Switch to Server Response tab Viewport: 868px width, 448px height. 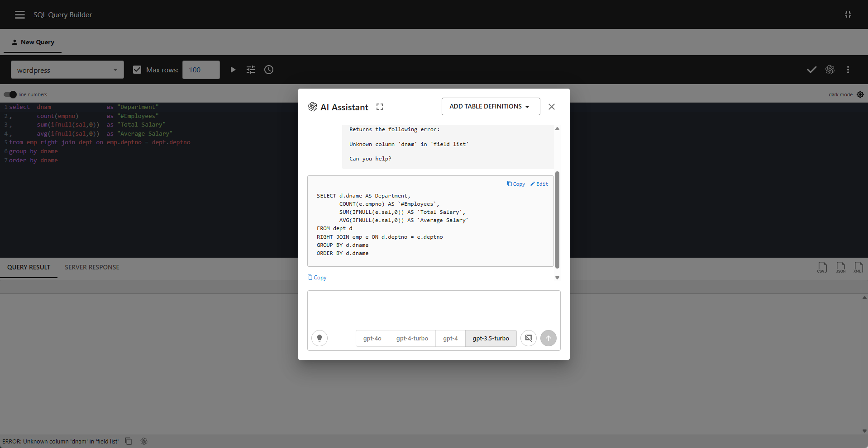tap(92, 267)
